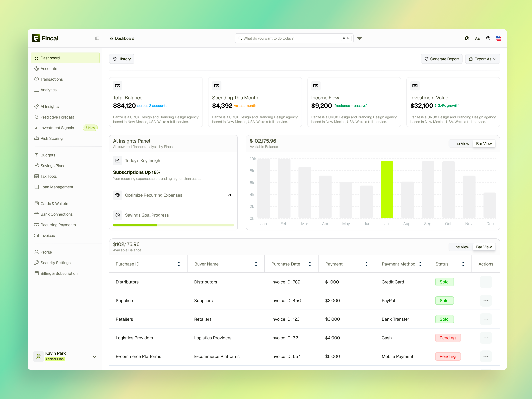Collapse the sidebar using the panel icon
Image resolution: width=532 pixels, height=399 pixels.
97,38
